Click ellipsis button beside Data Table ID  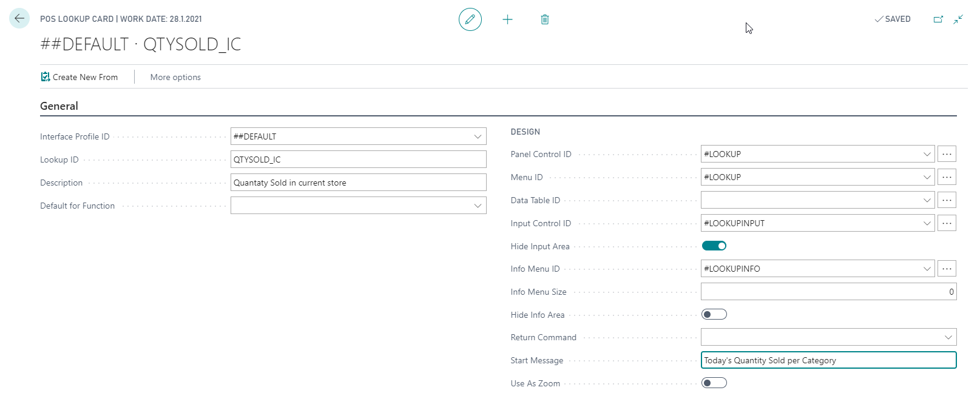click(947, 200)
